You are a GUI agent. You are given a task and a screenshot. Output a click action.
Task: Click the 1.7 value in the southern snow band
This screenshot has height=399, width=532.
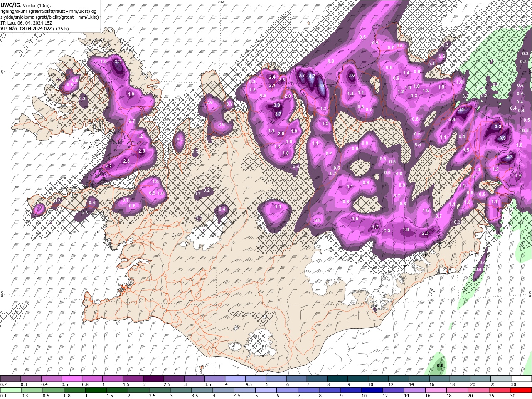376,227
